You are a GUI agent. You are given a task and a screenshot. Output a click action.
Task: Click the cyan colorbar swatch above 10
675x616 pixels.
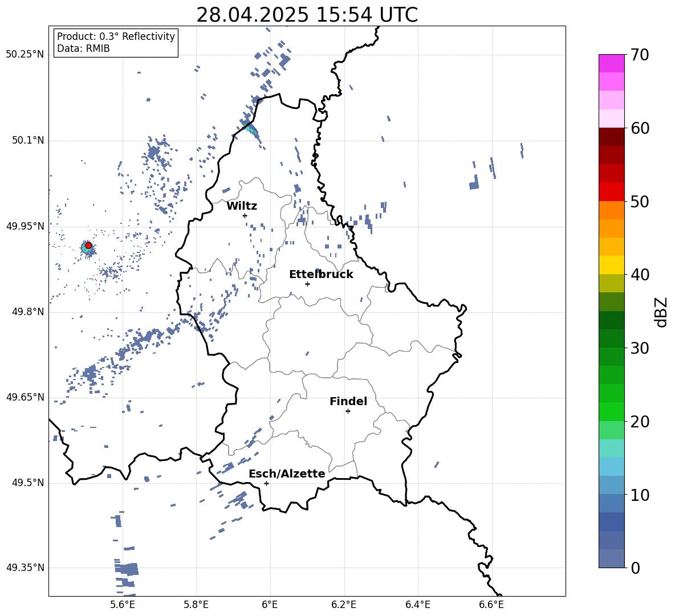(612, 467)
